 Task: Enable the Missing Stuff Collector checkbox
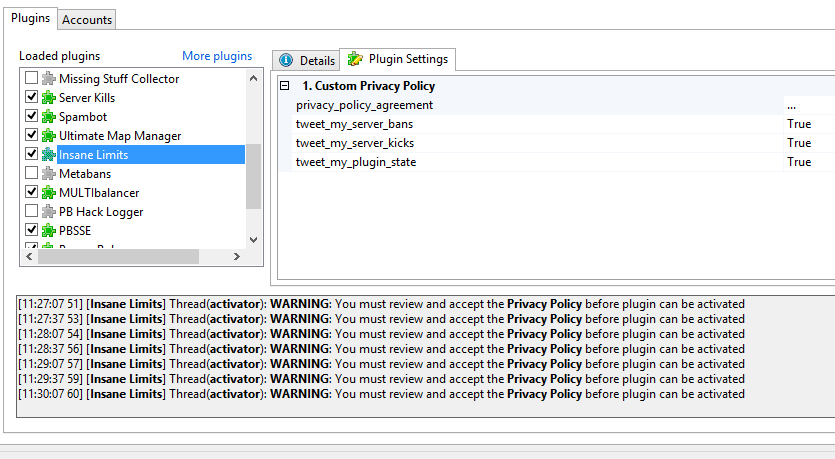click(32, 79)
